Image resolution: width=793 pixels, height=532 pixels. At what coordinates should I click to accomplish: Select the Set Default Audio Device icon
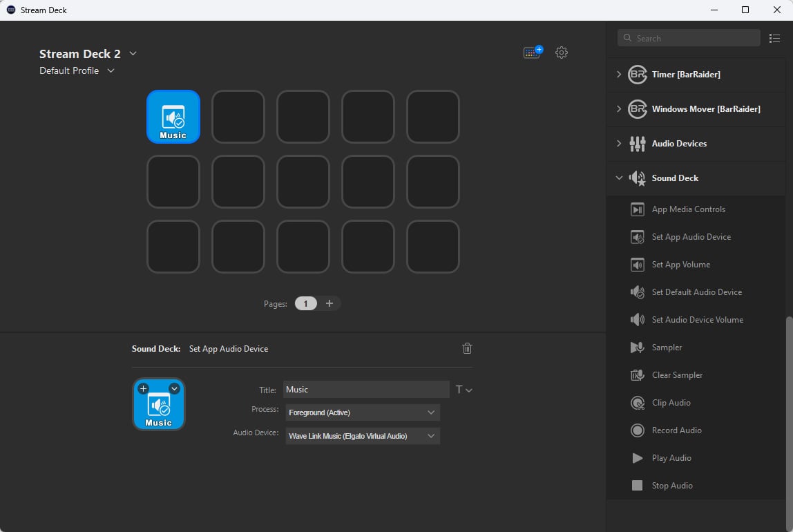(x=637, y=292)
